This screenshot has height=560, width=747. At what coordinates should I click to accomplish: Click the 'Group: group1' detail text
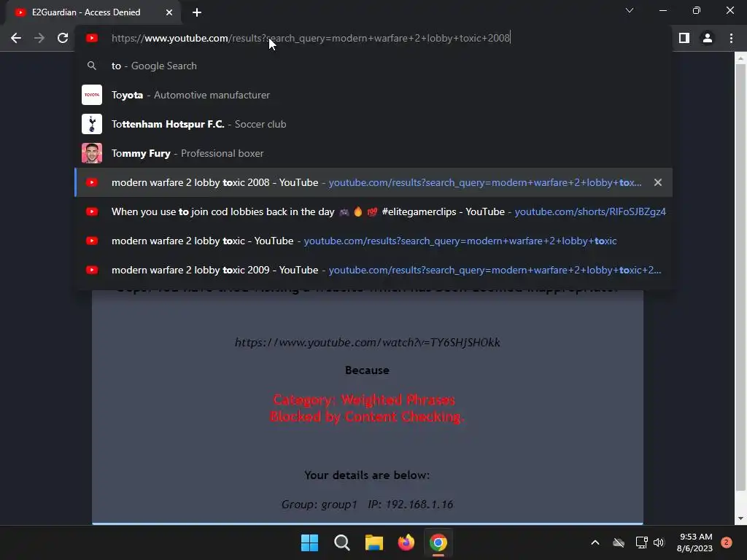click(x=320, y=505)
